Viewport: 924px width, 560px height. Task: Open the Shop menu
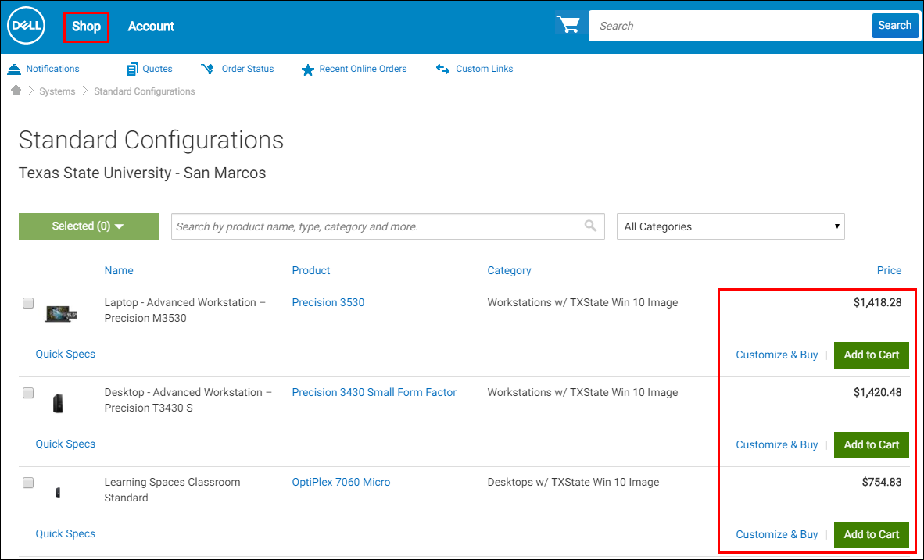[x=87, y=27]
